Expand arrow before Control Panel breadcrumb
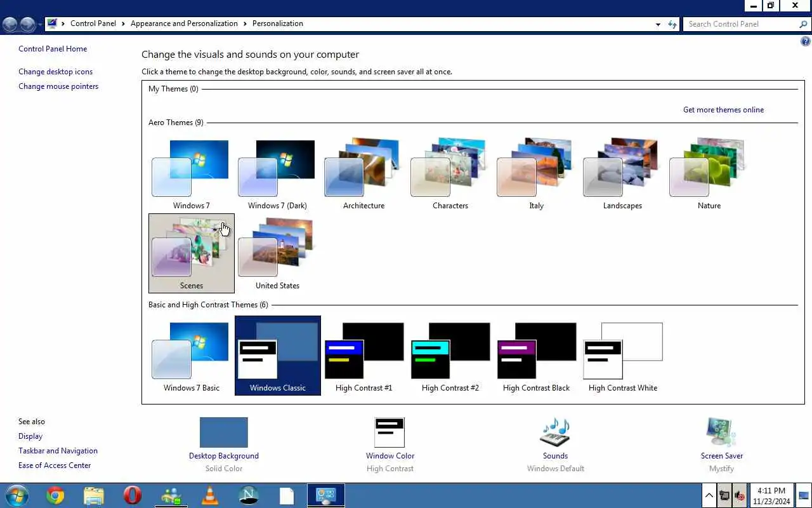 tap(63, 24)
